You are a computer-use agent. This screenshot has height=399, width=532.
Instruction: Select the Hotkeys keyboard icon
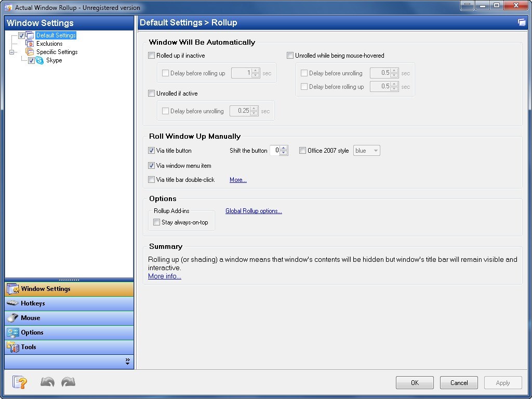click(12, 303)
